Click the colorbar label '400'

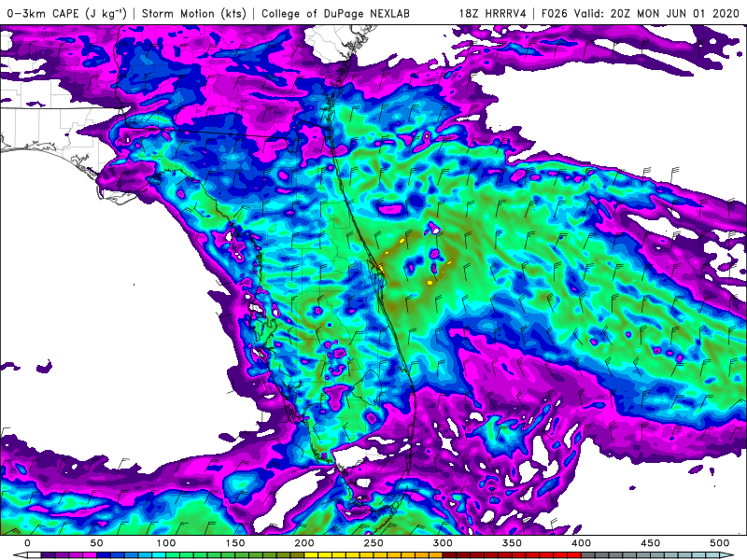click(581, 543)
